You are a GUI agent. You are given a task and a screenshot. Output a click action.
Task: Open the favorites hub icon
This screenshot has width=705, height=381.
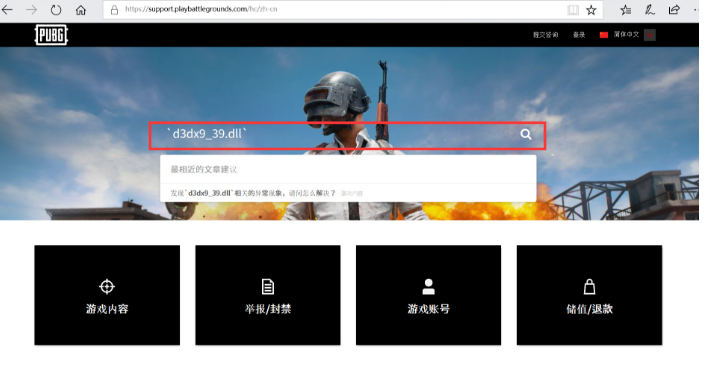point(625,9)
